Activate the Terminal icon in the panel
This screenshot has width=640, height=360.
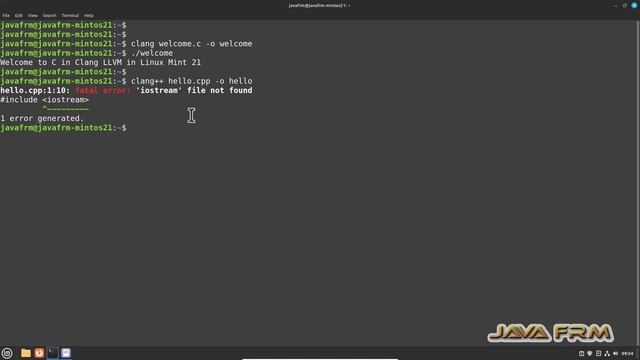53,353
